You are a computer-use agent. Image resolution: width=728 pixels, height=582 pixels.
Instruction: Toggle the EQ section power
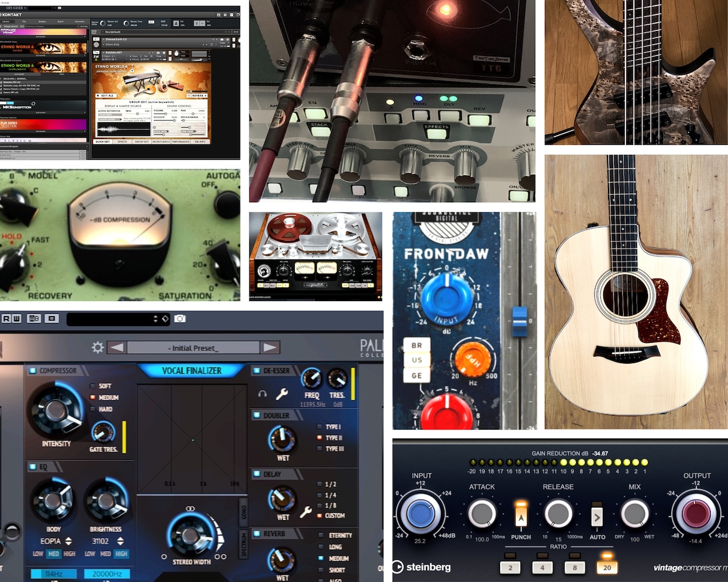[x=32, y=466]
